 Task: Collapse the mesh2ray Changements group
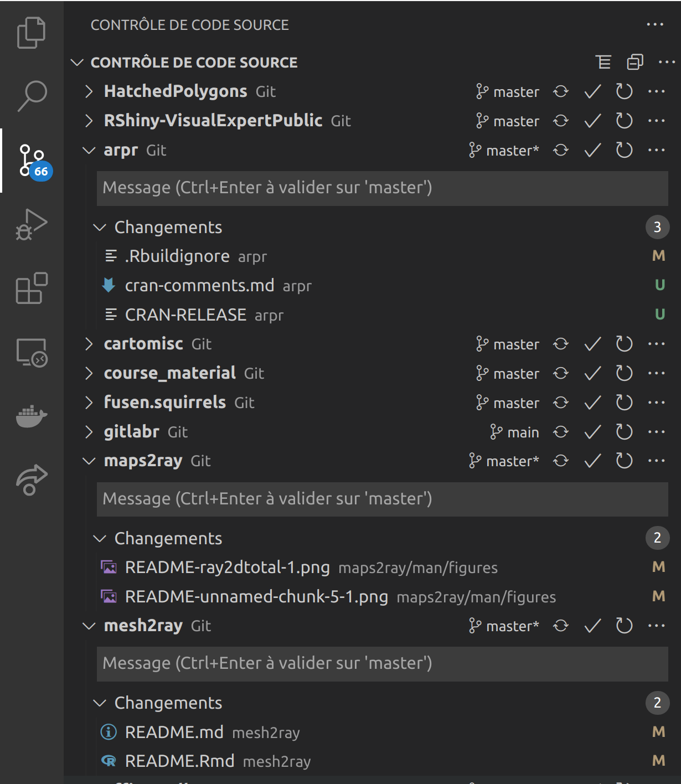pos(100,703)
